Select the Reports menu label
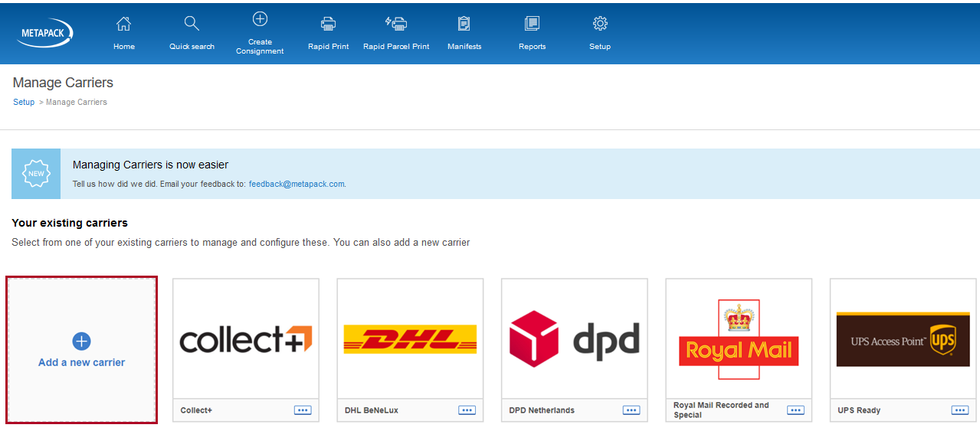The width and height of the screenshot is (980, 441). coord(532,47)
